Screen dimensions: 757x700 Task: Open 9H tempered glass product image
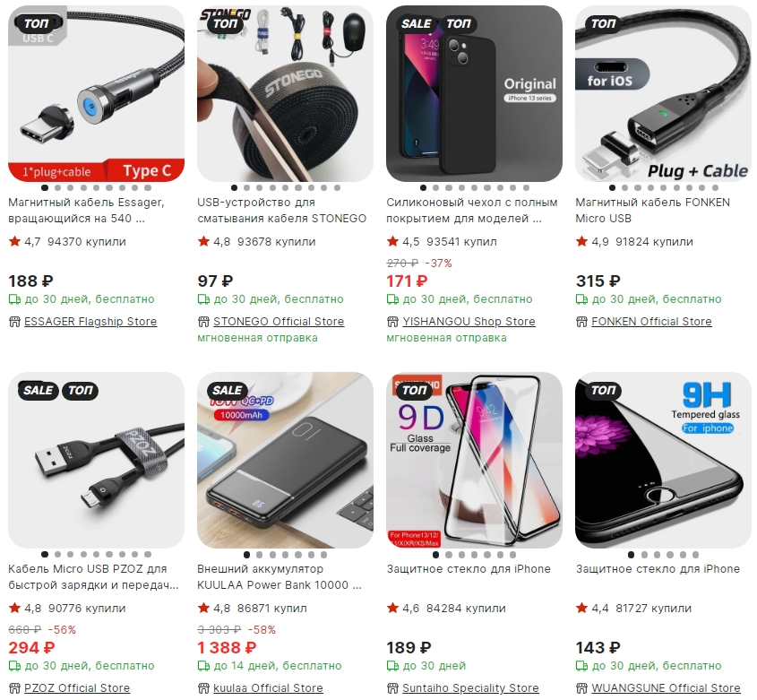[663, 460]
